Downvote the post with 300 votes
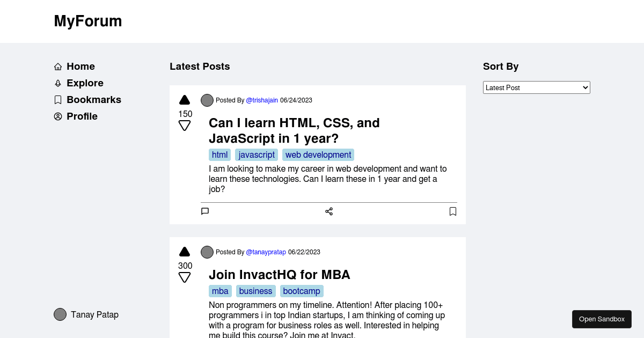The width and height of the screenshot is (644, 338). [x=185, y=278]
